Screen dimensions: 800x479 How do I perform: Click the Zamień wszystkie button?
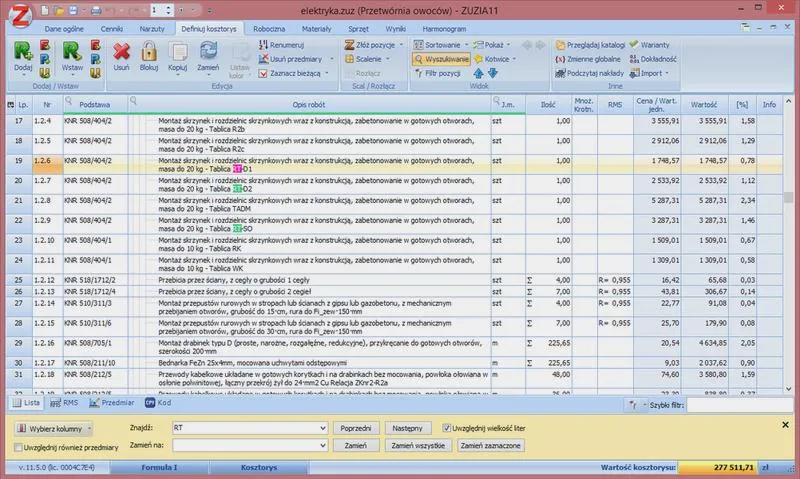[x=418, y=445]
